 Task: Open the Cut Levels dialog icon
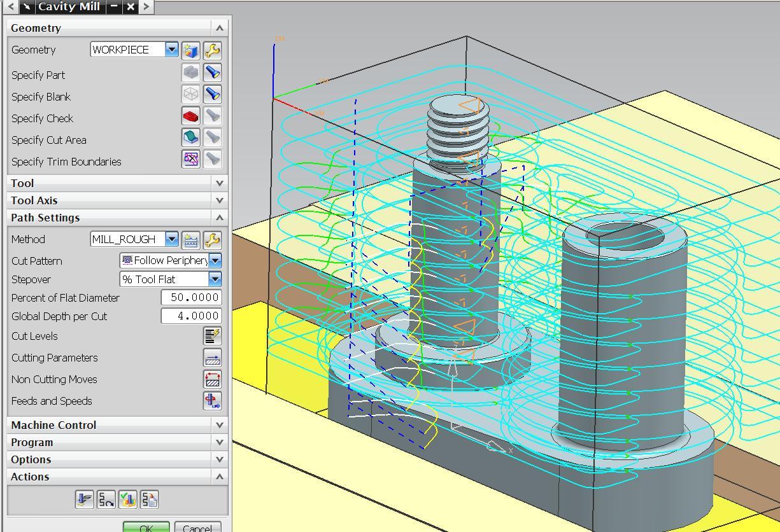pyautogui.click(x=213, y=336)
